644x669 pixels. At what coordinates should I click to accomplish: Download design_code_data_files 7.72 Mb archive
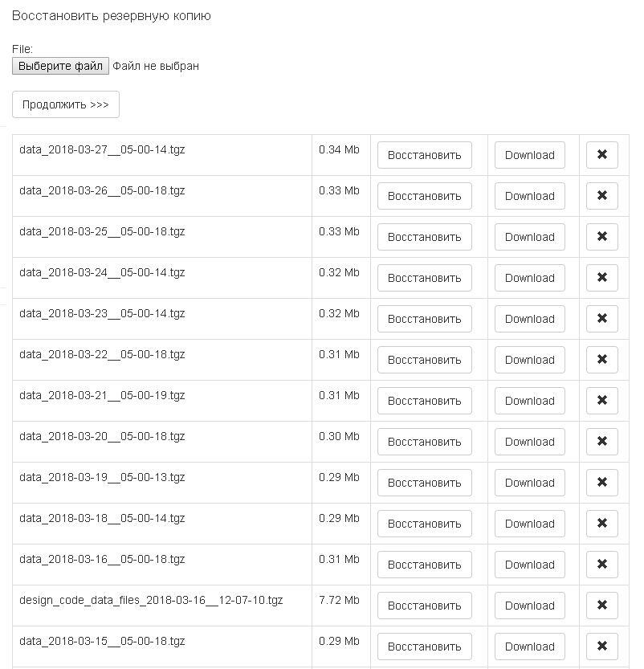tap(529, 606)
